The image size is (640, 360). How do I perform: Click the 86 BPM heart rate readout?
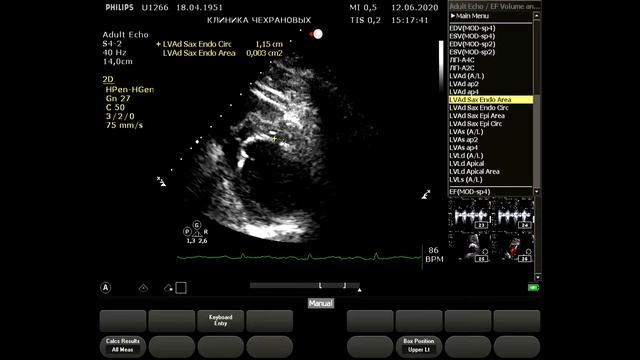coord(434,255)
